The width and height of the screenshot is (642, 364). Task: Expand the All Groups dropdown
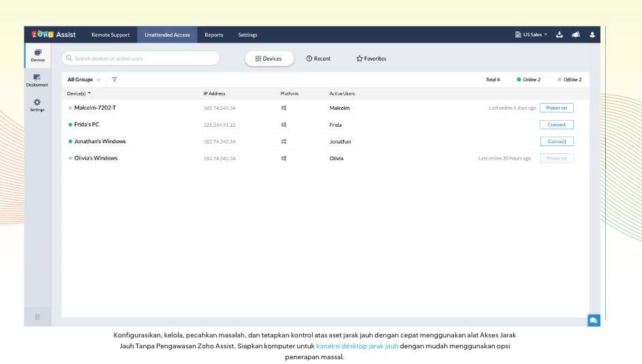(x=84, y=80)
